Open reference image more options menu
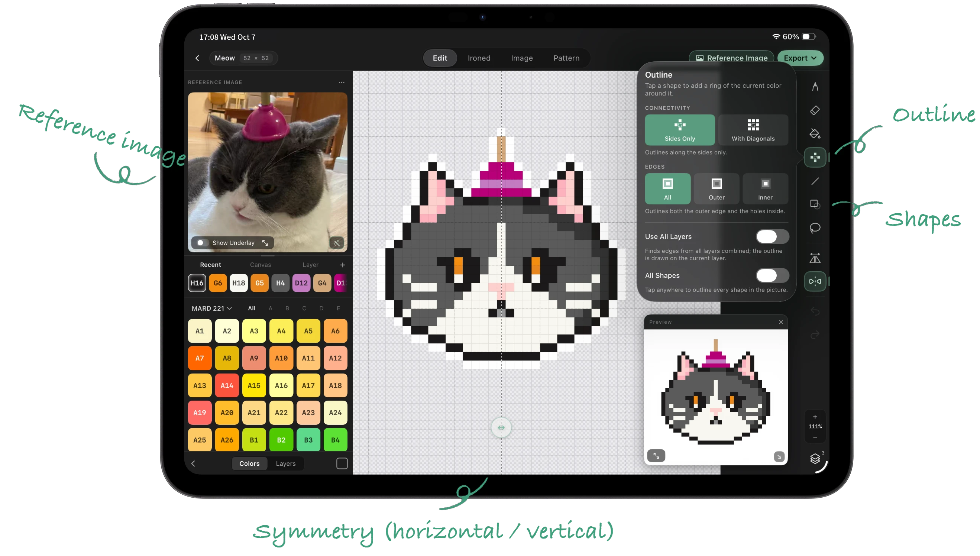The image size is (980, 556). click(341, 82)
